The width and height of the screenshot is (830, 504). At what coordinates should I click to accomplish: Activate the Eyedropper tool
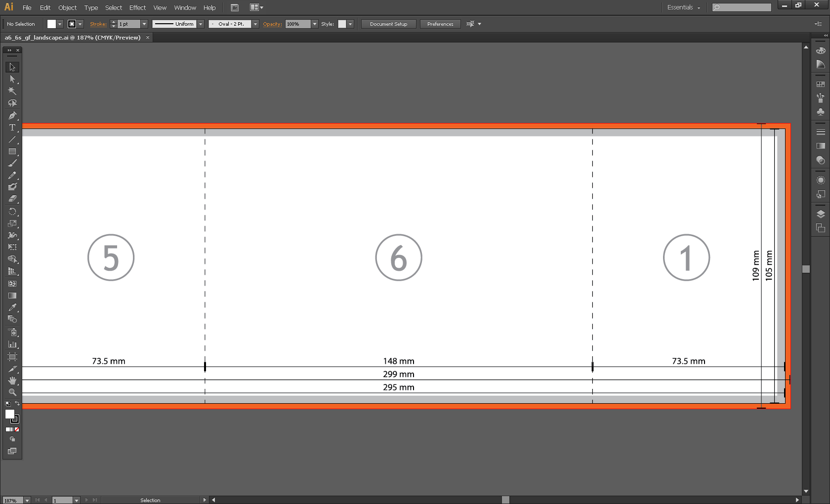(x=12, y=307)
